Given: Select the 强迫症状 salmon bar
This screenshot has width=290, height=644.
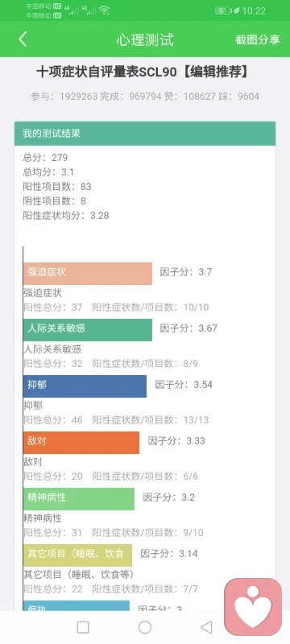Looking at the screenshot, I should pos(88,274).
